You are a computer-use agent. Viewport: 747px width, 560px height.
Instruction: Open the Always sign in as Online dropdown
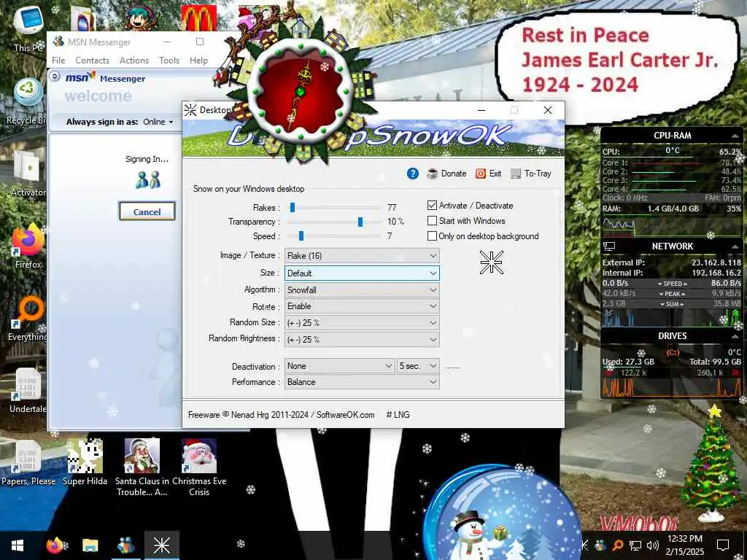coord(158,122)
